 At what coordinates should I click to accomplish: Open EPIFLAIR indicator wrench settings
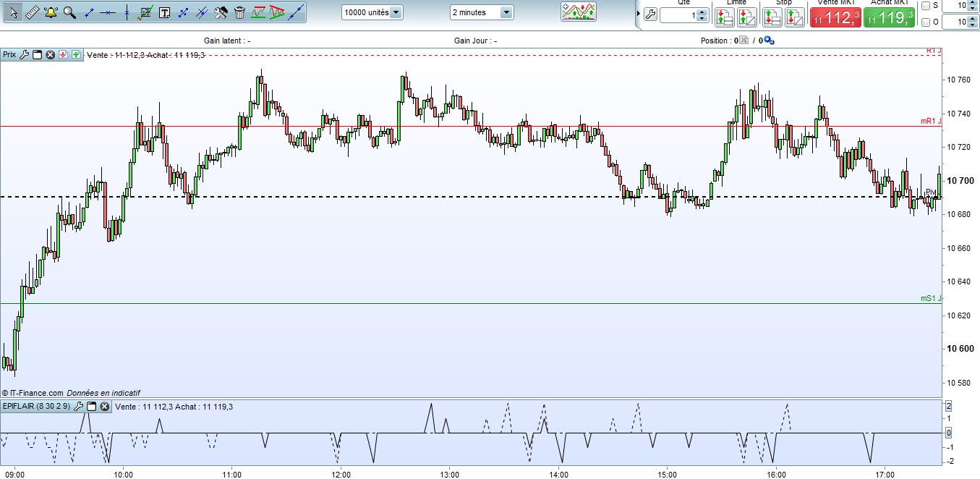79,407
